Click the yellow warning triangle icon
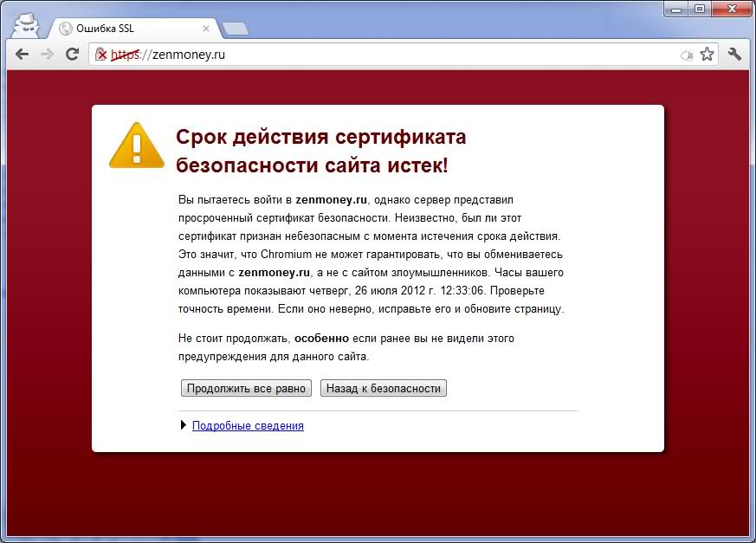Image resolution: width=756 pixels, height=543 pixels. pos(137,145)
